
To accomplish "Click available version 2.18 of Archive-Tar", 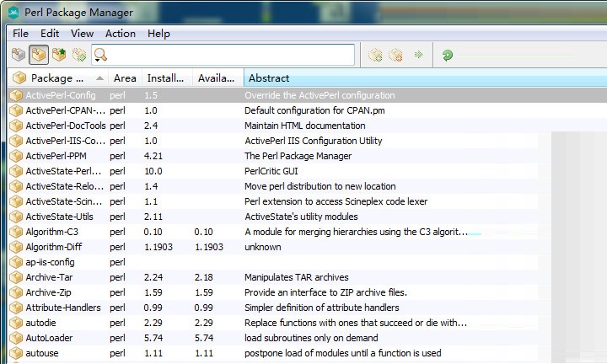I will click(204, 277).
